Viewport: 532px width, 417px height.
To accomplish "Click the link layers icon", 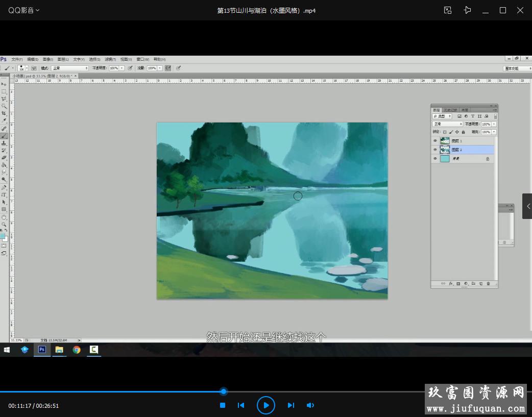I will point(443,284).
